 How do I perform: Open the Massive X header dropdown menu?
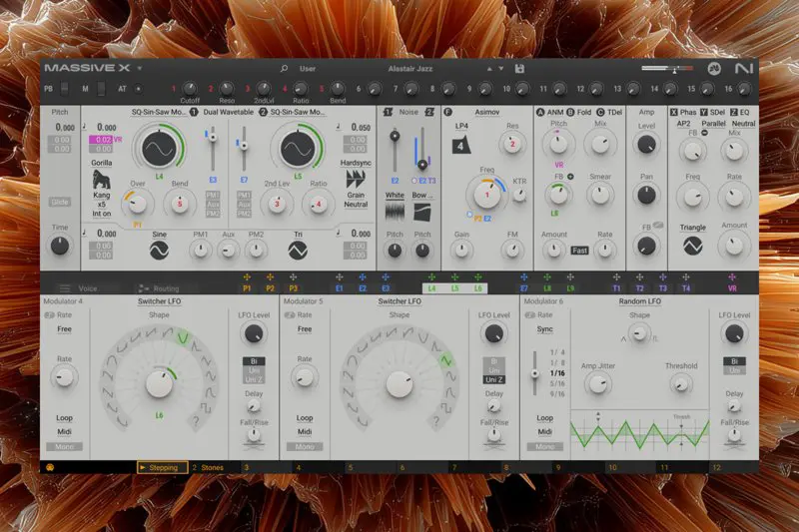coord(141,70)
